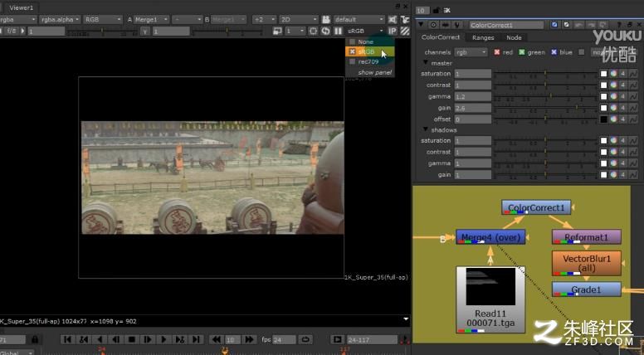Select rec709 in the LUT menu

tap(369, 61)
